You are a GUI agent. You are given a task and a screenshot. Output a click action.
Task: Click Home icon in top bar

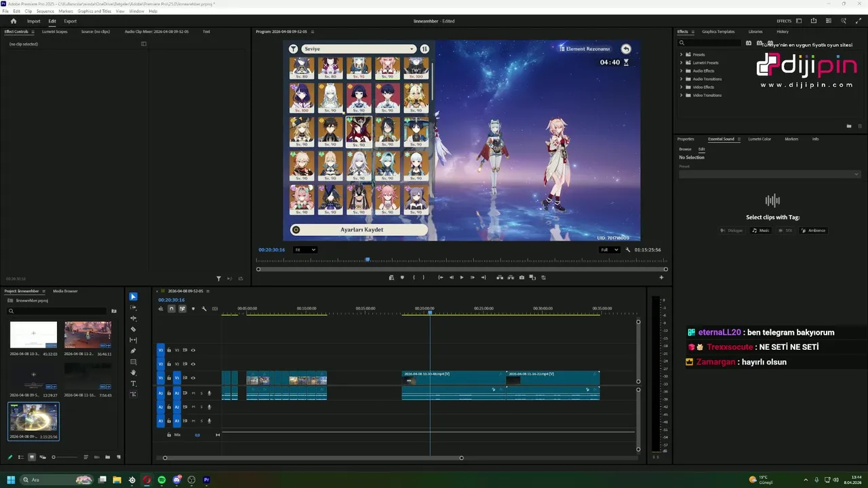[13, 21]
